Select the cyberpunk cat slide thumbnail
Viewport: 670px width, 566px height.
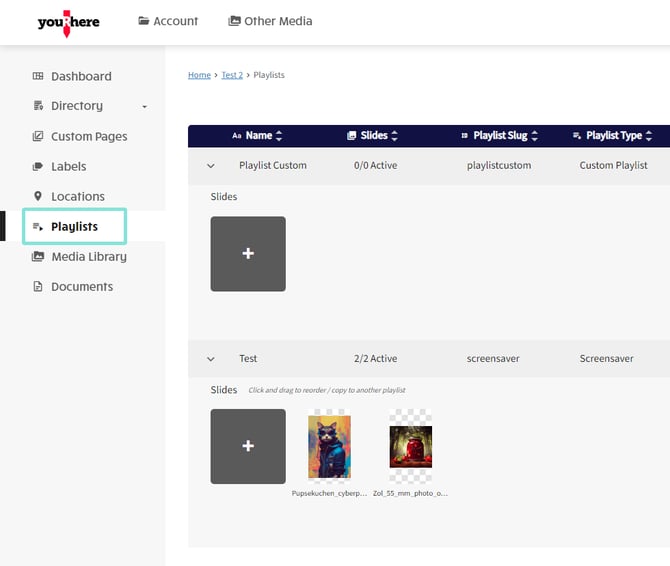point(329,446)
